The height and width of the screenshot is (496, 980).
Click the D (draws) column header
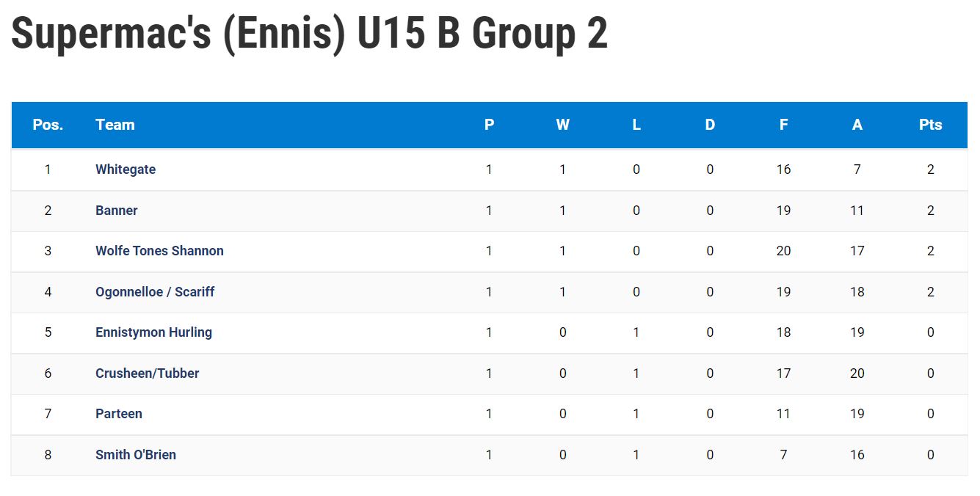click(x=710, y=125)
